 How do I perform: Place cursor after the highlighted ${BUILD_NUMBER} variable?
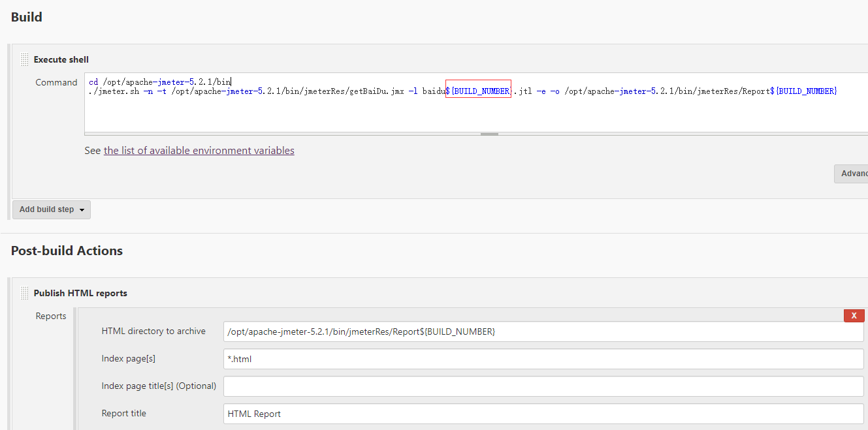point(511,91)
